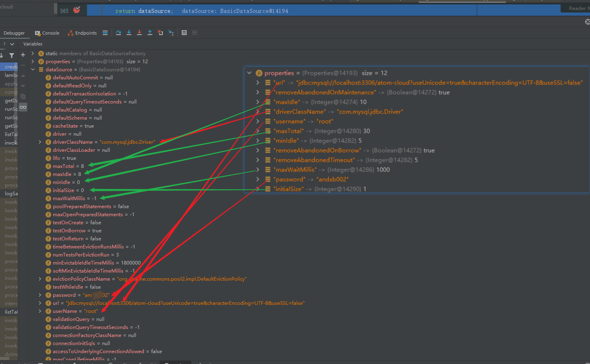Viewport: 590px width, 364px height.
Task: Select the 'getDa' stack frame
Action: coord(9,101)
